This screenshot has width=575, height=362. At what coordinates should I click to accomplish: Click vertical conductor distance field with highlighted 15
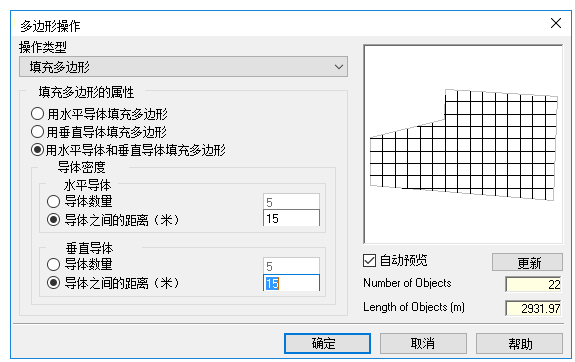pos(291,283)
